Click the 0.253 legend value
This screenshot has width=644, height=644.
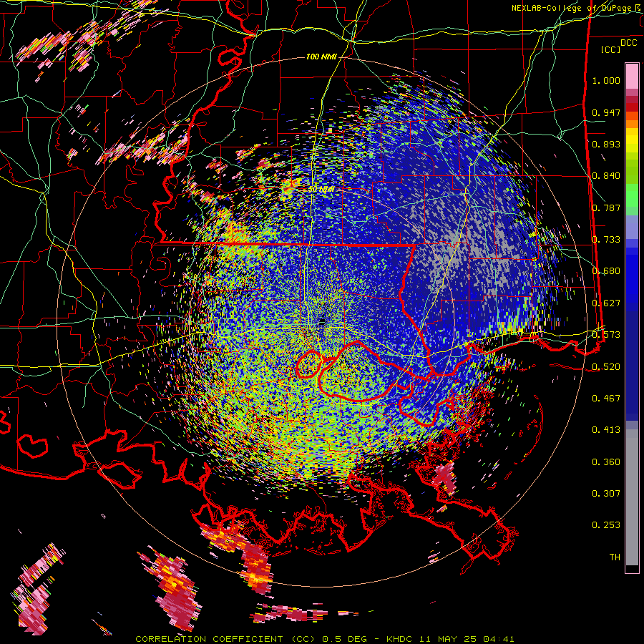tap(606, 525)
